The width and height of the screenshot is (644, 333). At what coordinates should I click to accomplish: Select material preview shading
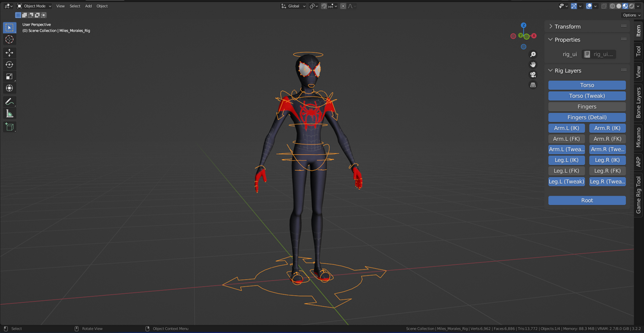(625, 6)
